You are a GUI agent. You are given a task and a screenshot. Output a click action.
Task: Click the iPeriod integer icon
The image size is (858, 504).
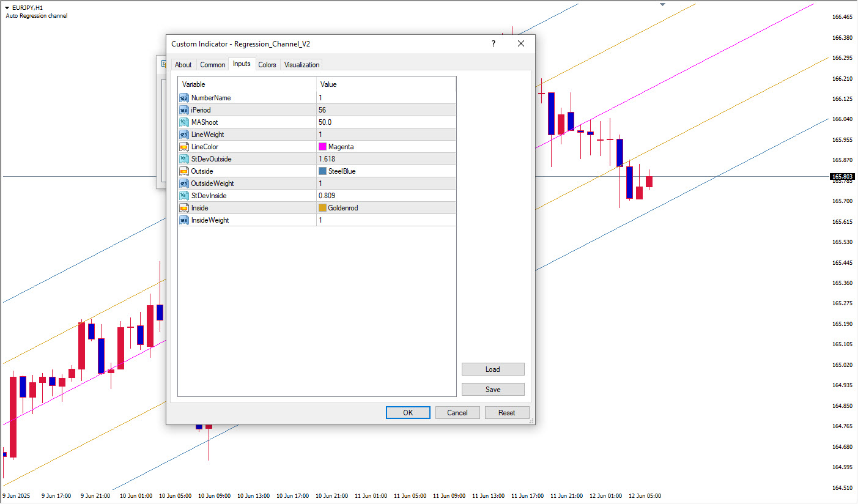coord(184,110)
